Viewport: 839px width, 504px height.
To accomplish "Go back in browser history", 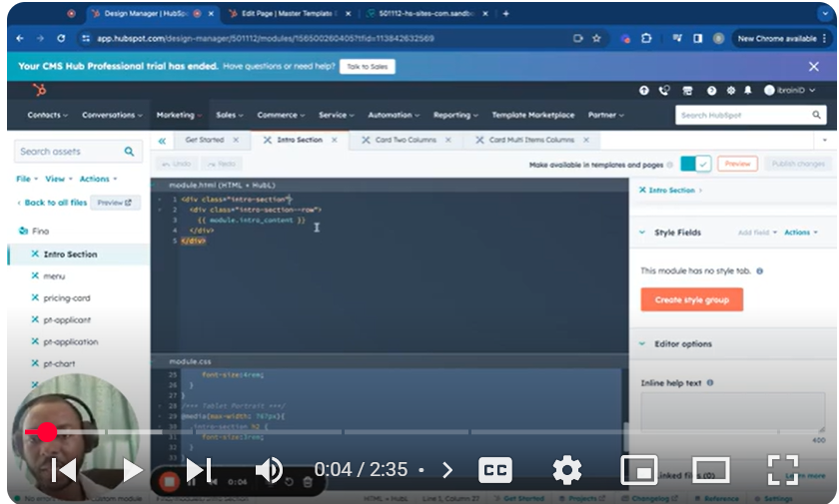I will point(20,39).
